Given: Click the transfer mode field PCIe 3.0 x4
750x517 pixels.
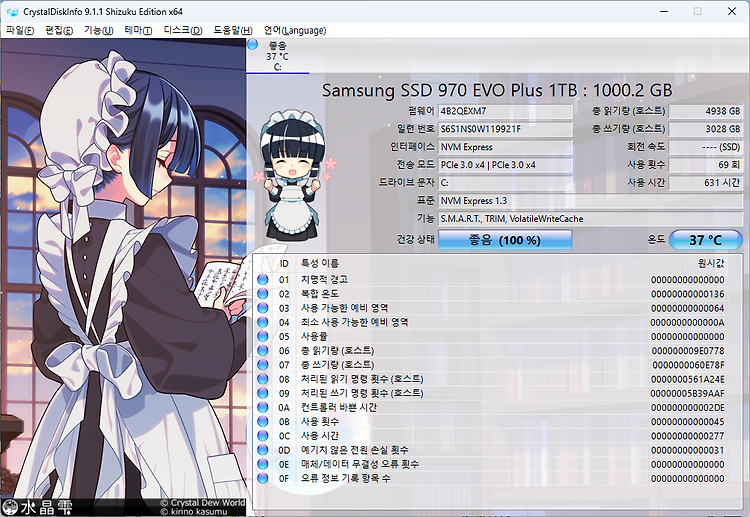Looking at the screenshot, I should coord(505,165).
